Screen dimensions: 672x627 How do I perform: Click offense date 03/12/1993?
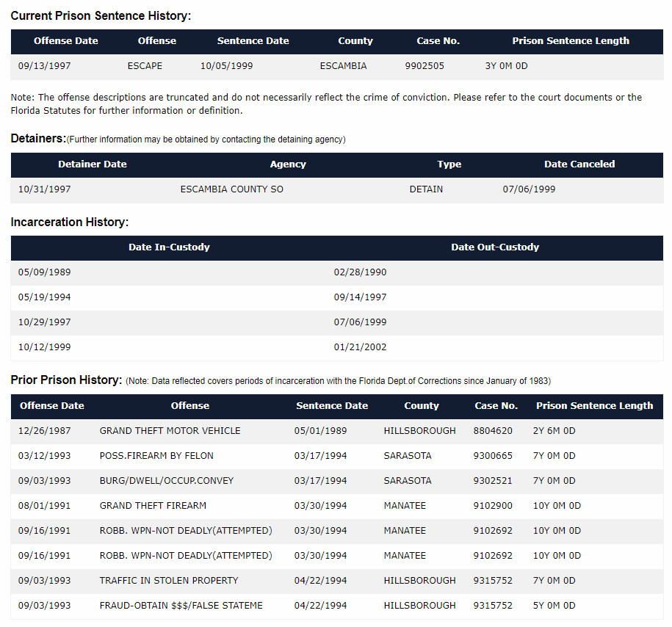45,456
